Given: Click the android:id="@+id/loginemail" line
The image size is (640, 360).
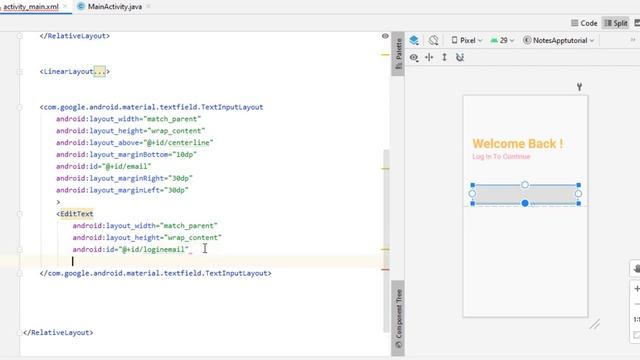Looking at the screenshot, I should tap(131, 249).
